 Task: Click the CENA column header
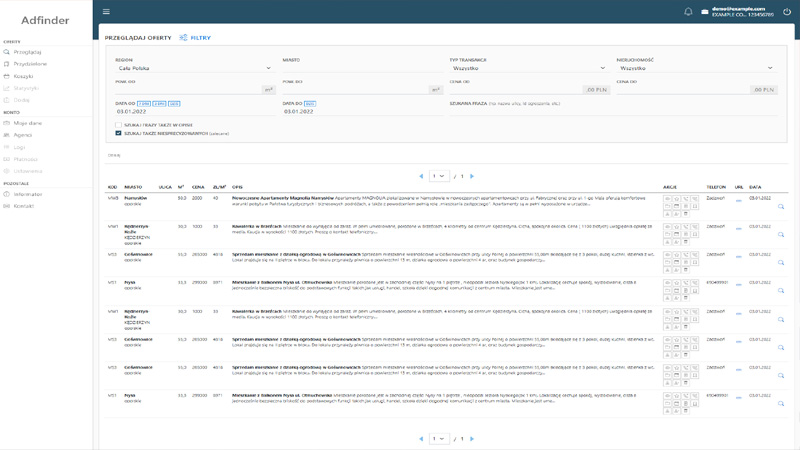click(x=198, y=187)
